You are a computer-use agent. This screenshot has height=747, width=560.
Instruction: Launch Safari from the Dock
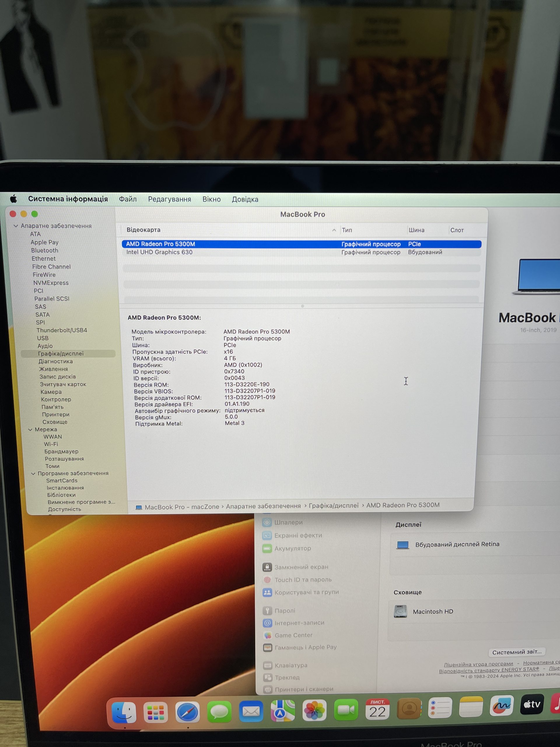[x=187, y=711]
